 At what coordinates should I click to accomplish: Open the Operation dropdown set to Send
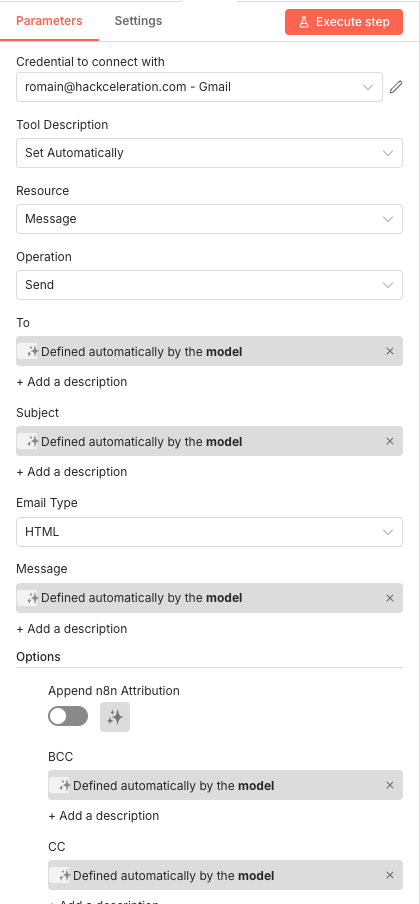pos(209,285)
